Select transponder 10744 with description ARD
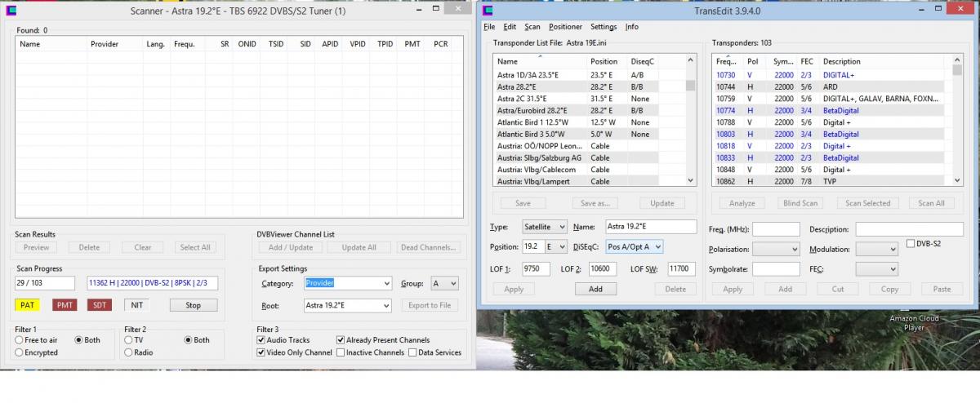 [831, 86]
